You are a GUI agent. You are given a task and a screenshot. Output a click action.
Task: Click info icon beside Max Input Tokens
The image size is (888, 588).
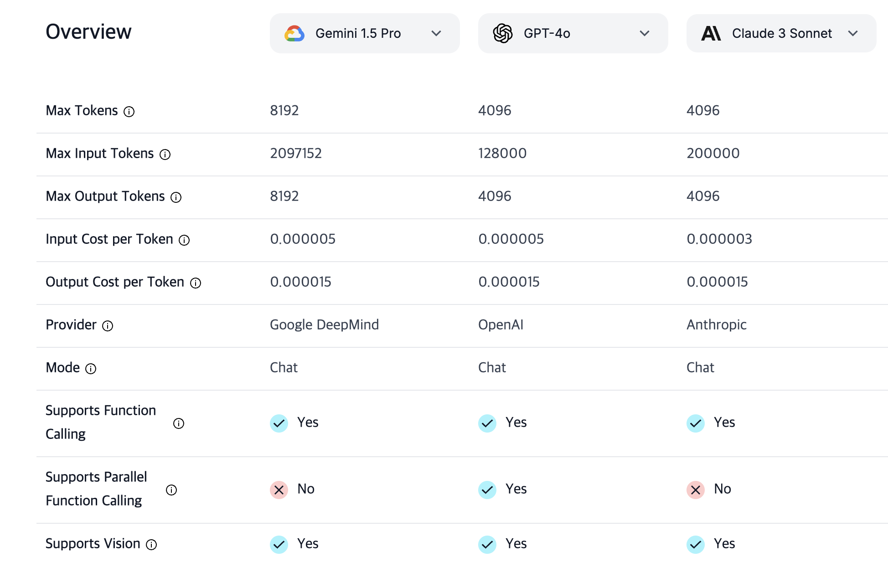165,155
